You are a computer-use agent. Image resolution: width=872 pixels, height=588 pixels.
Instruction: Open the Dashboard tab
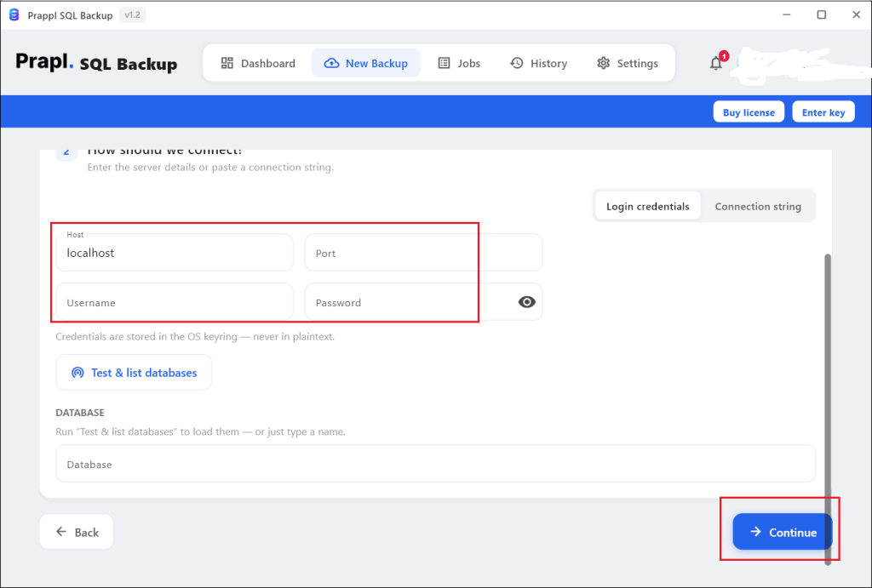tap(258, 63)
